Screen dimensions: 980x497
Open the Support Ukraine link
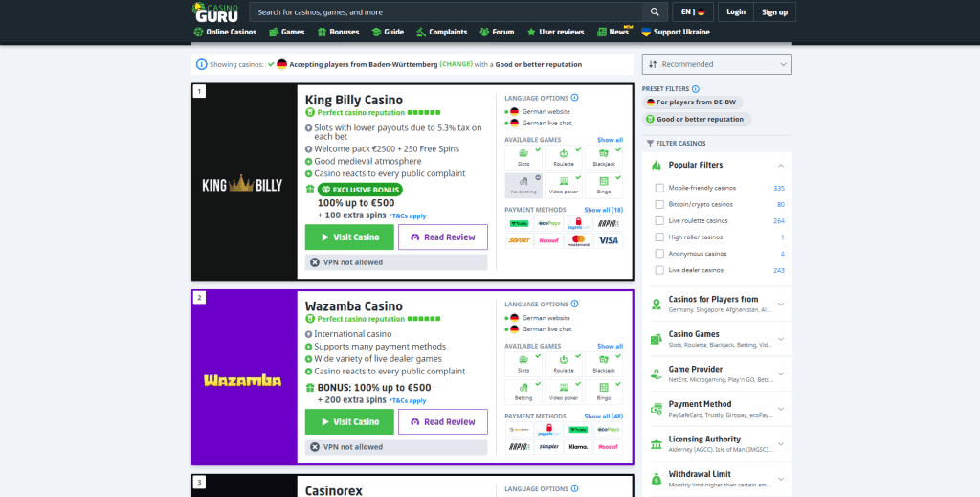(x=676, y=32)
